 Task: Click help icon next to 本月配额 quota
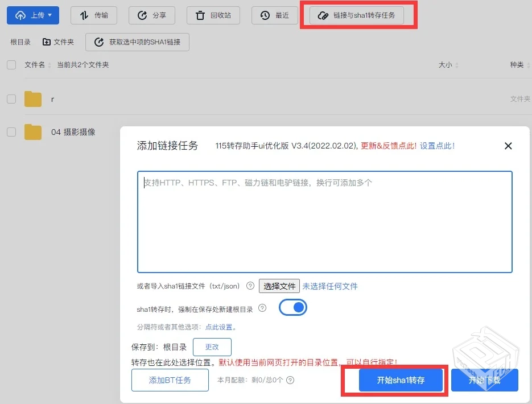290,380
